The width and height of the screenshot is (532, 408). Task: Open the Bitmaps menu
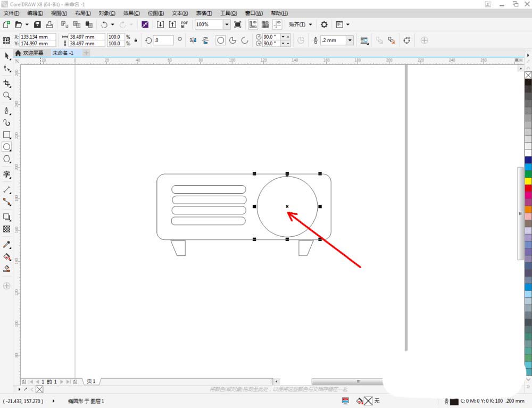156,13
